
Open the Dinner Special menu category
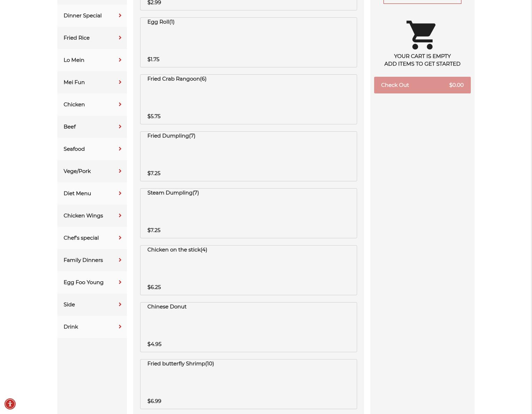(x=92, y=16)
